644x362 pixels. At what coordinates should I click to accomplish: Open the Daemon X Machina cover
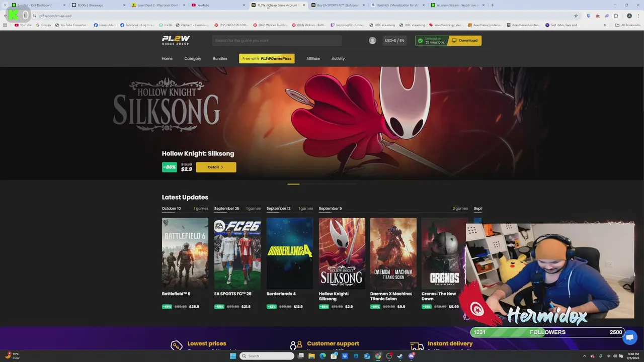(393, 253)
